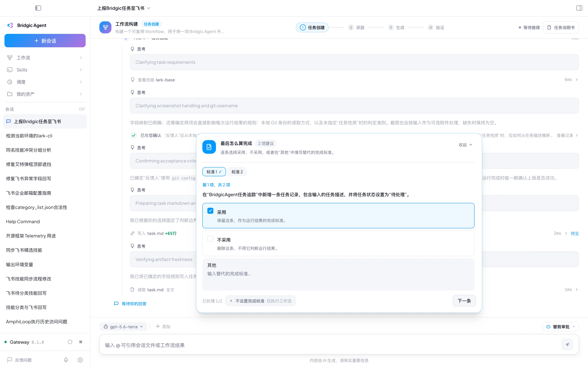The height and width of the screenshot is (369, 588).
Task: Check the 采用 checkbox
Action: 210,211
